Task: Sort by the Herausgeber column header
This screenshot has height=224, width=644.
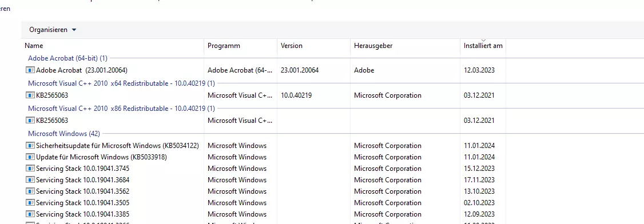Action: click(x=406, y=46)
